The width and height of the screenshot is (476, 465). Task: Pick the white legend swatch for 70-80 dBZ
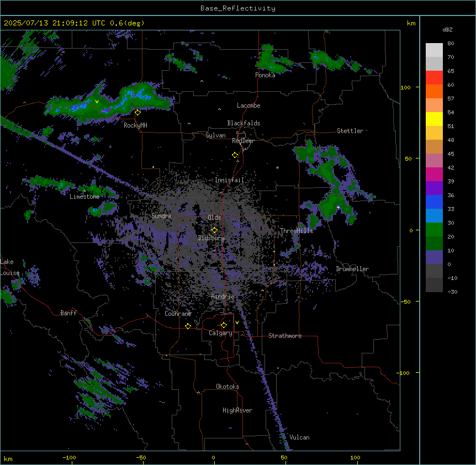(x=434, y=50)
